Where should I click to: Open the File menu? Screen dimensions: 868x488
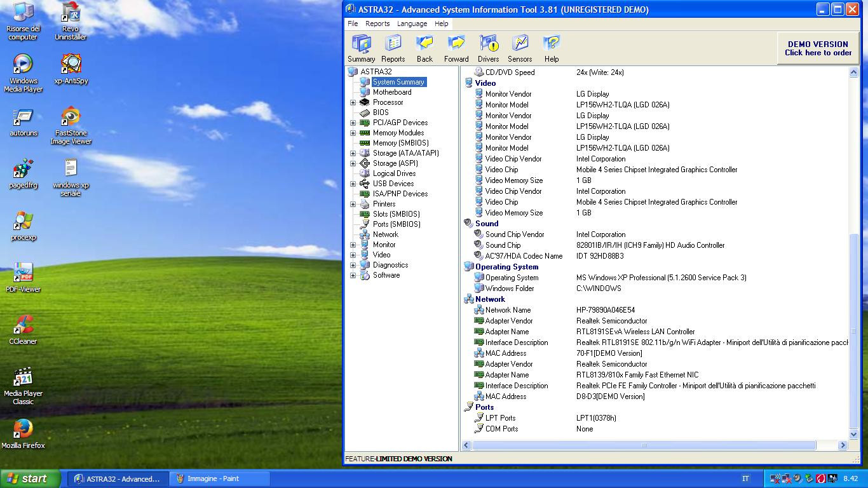[353, 24]
